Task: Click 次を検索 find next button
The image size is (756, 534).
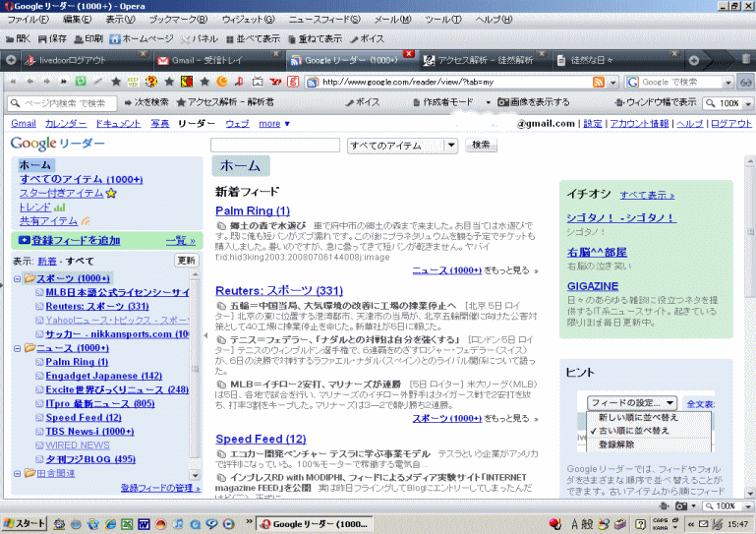Action: tap(146, 102)
